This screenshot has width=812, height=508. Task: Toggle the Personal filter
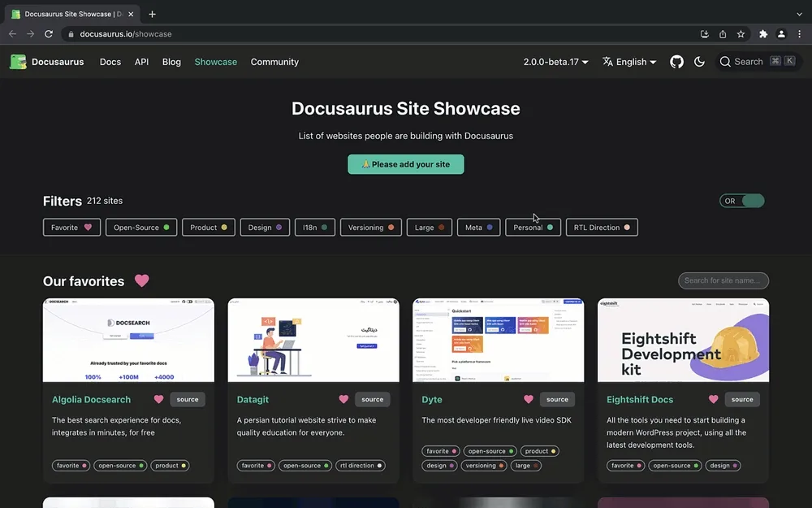[x=533, y=227]
